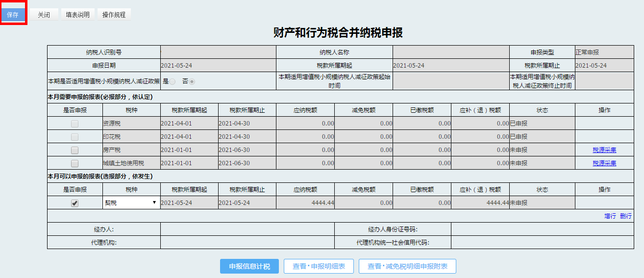Screen dimensions: 644x278
Task: Click the 代理机构 input field
Action: [248, 243]
